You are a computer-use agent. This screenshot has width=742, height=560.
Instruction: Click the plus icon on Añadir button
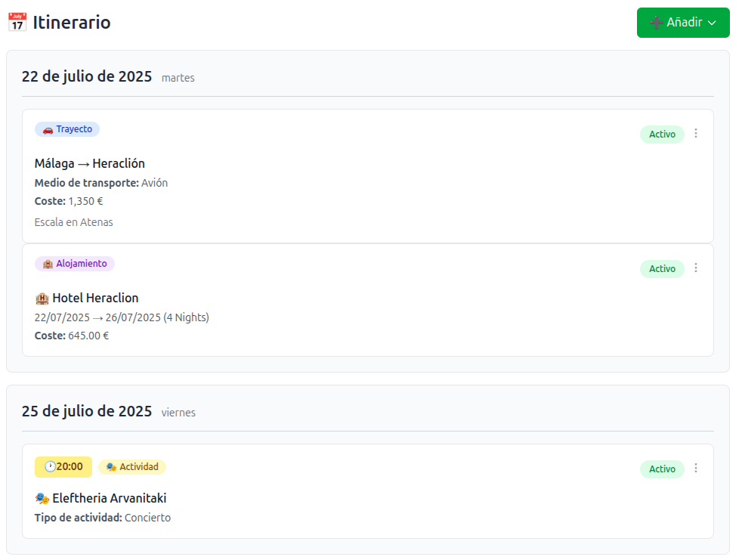click(656, 23)
